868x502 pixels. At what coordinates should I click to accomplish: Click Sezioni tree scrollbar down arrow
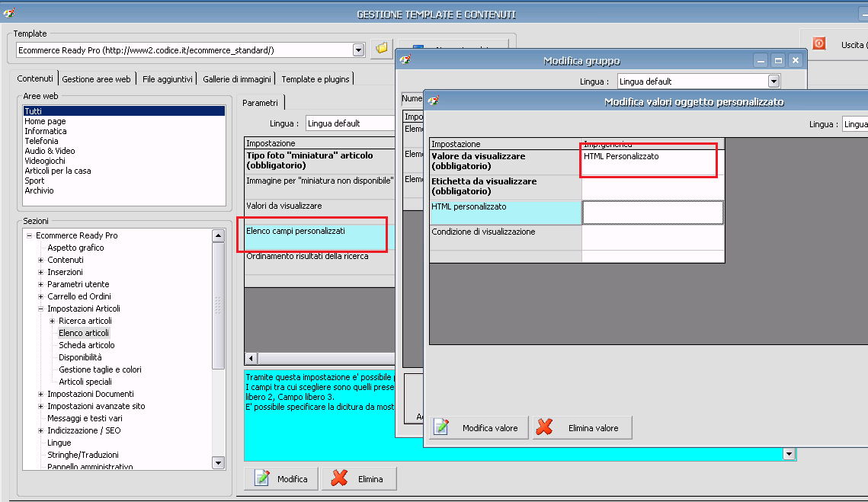218,462
